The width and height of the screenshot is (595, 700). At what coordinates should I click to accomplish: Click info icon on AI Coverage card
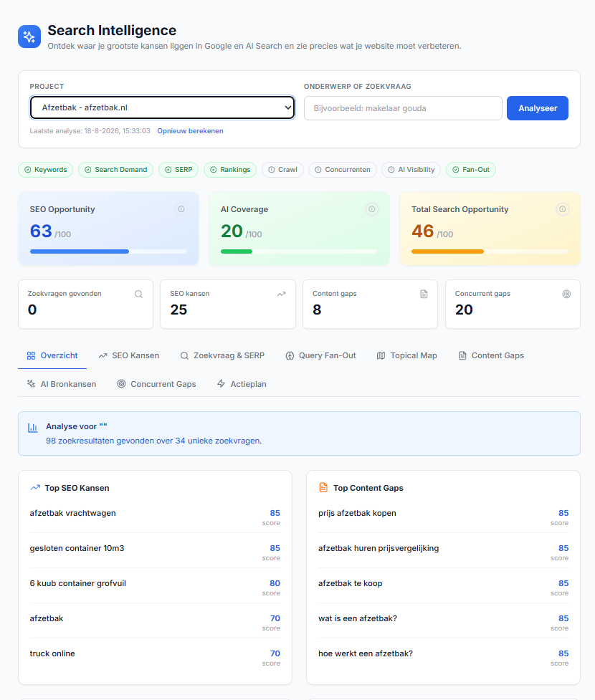pos(371,209)
